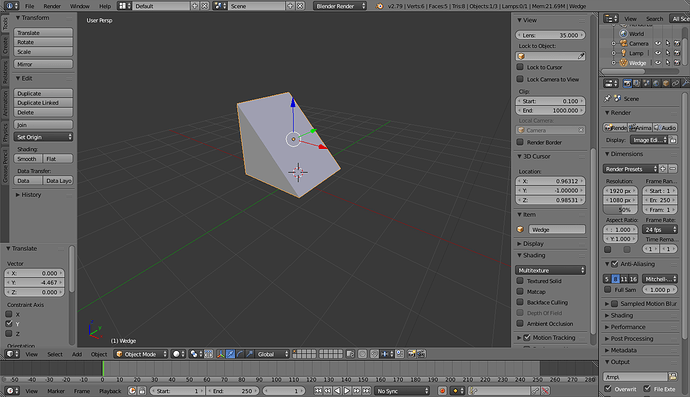Viewport: 690px width, 397px height.
Task: Toggle the auto keyframe record button
Action: point(442,391)
